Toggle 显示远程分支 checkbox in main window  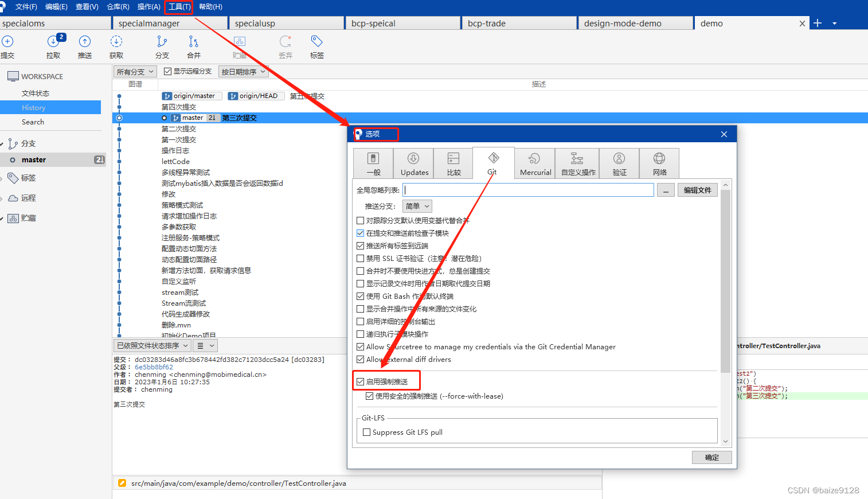pyautogui.click(x=168, y=71)
